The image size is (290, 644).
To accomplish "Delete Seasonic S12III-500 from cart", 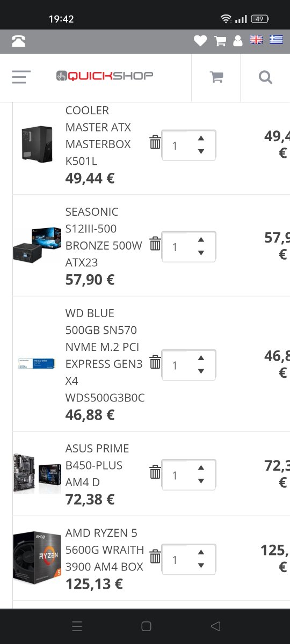I will pyautogui.click(x=155, y=244).
